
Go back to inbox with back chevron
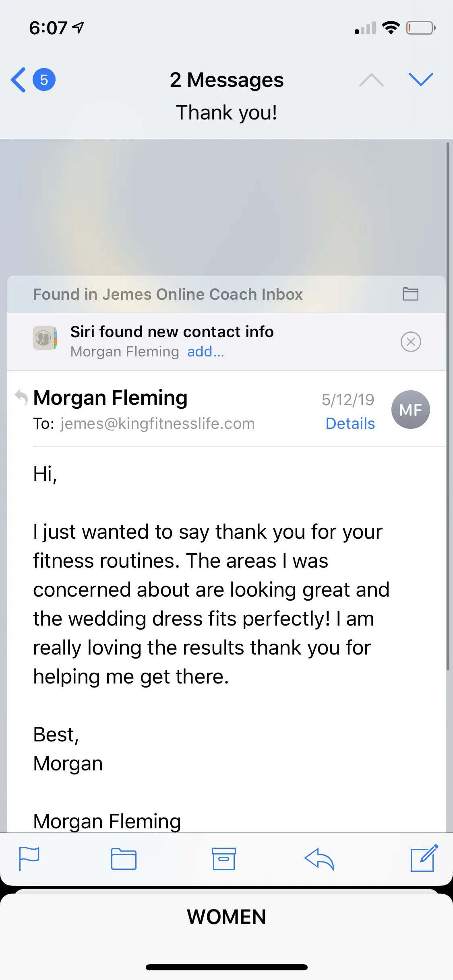(x=18, y=80)
